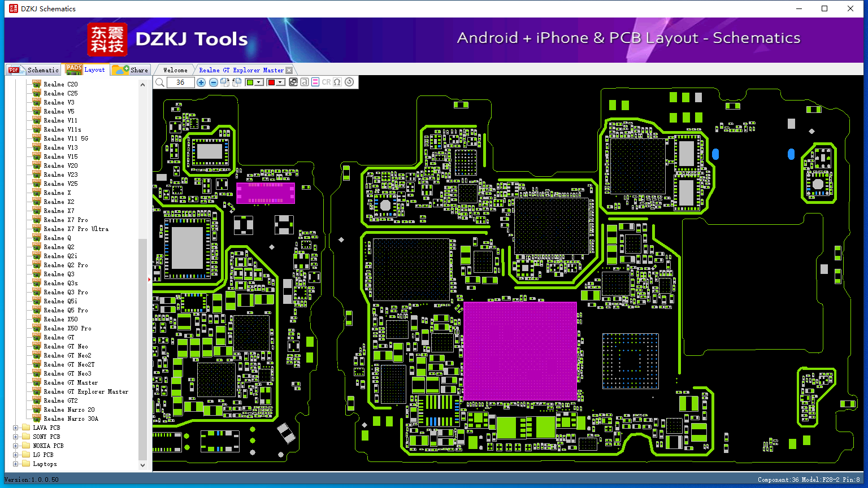
Task: Select Realme Q3 Pro in the list
Action: point(66,293)
